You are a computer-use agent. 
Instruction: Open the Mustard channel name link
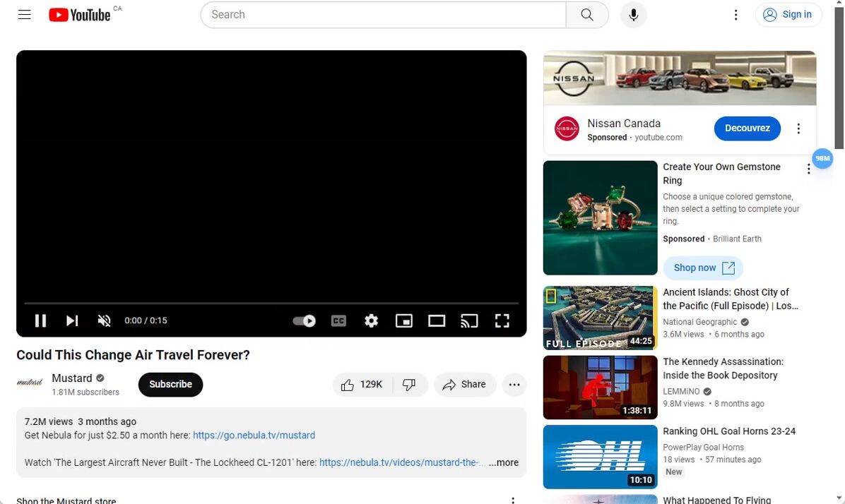pyautogui.click(x=71, y=378)
